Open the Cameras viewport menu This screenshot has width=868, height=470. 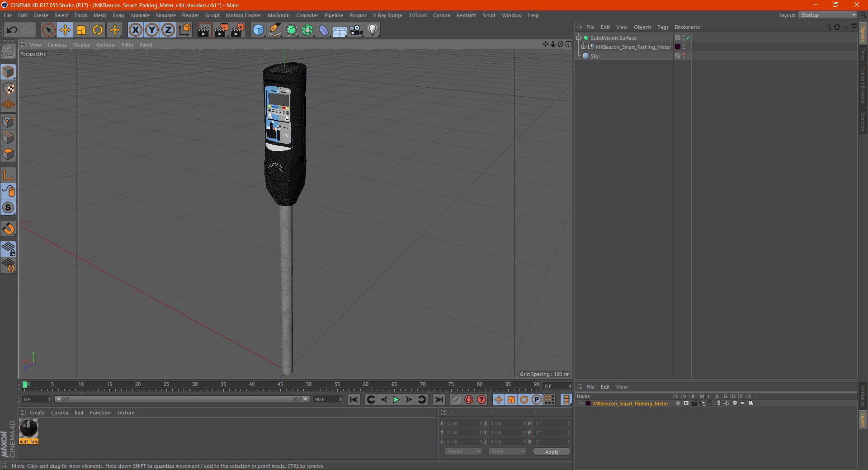pos(57,45)
